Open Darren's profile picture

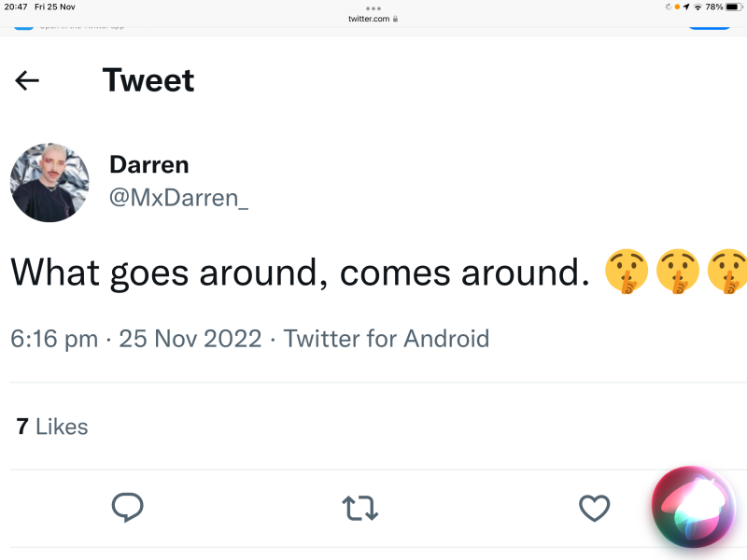click(x=49, y=182)
